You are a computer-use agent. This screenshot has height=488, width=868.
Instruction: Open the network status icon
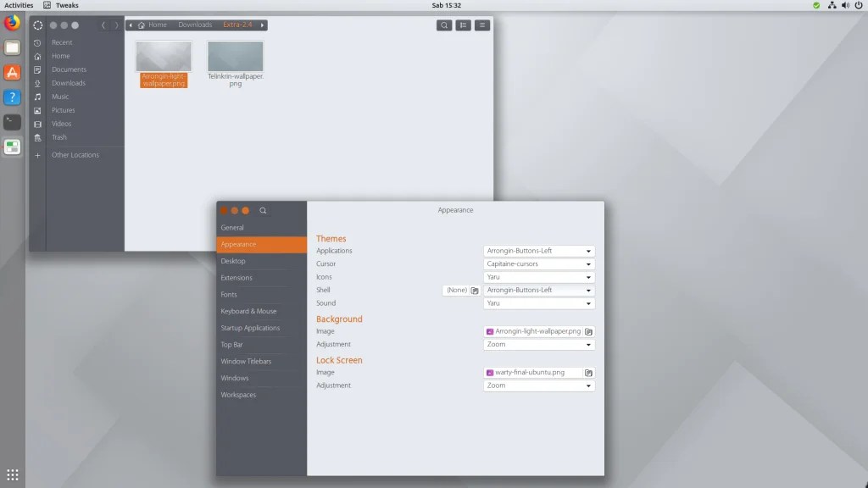click(832, 5)
